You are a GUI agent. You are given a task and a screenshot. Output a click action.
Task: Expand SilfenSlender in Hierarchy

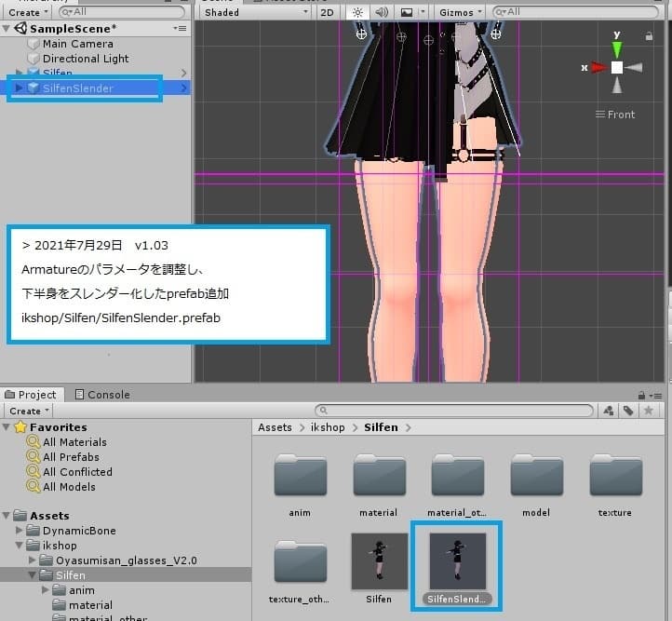click(x=20, y=88)
